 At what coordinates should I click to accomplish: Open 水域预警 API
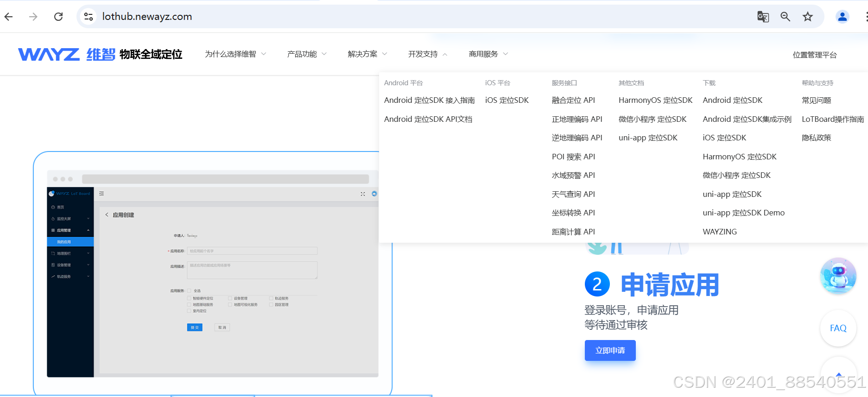(573, 175)
